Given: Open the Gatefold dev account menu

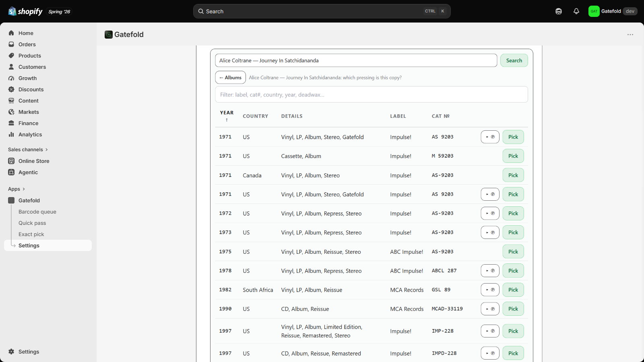Looking at the screenshot, I should coord(613,11).
